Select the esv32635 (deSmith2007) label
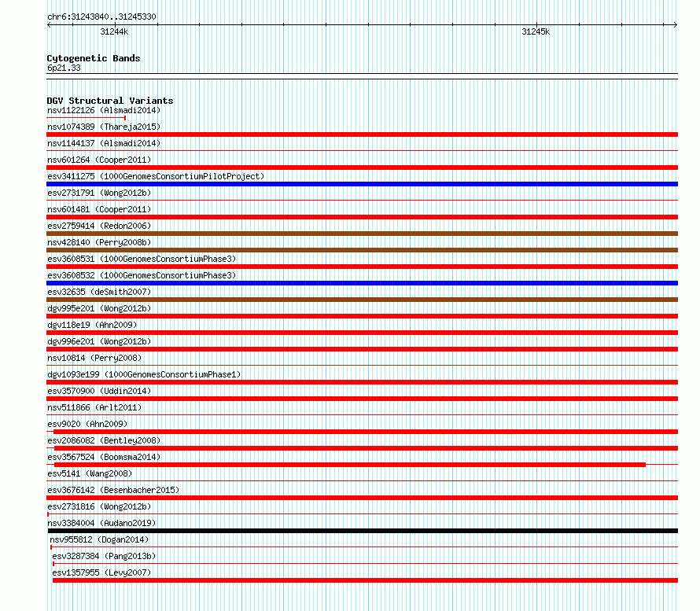 point(99,292)
